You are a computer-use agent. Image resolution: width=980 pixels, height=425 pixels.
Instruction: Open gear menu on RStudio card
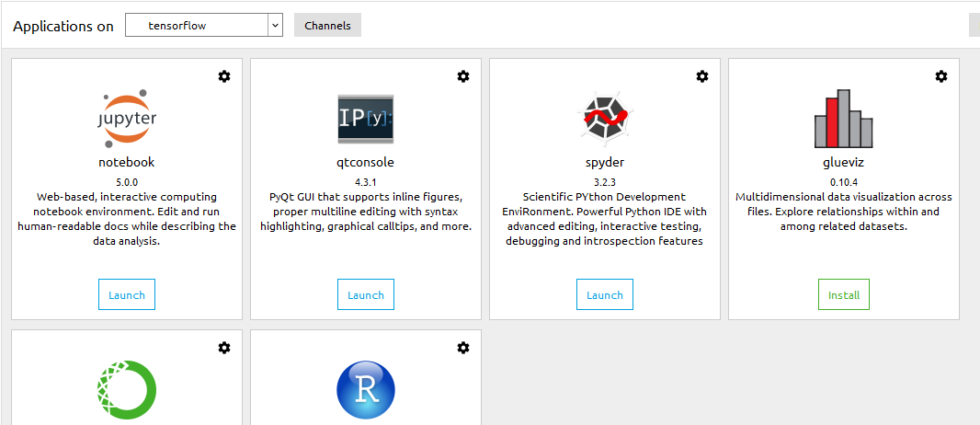pyautogui.click(x=463, y=348)
